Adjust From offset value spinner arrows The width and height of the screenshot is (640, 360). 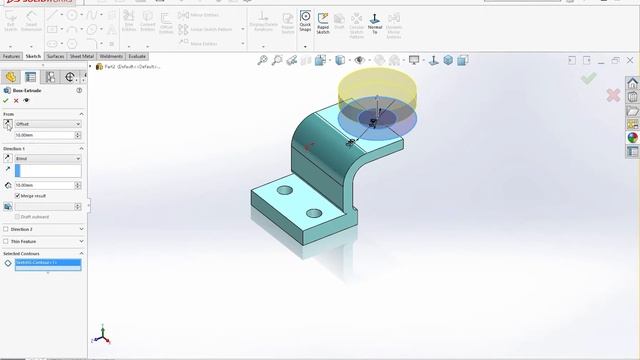pos(78,135)
